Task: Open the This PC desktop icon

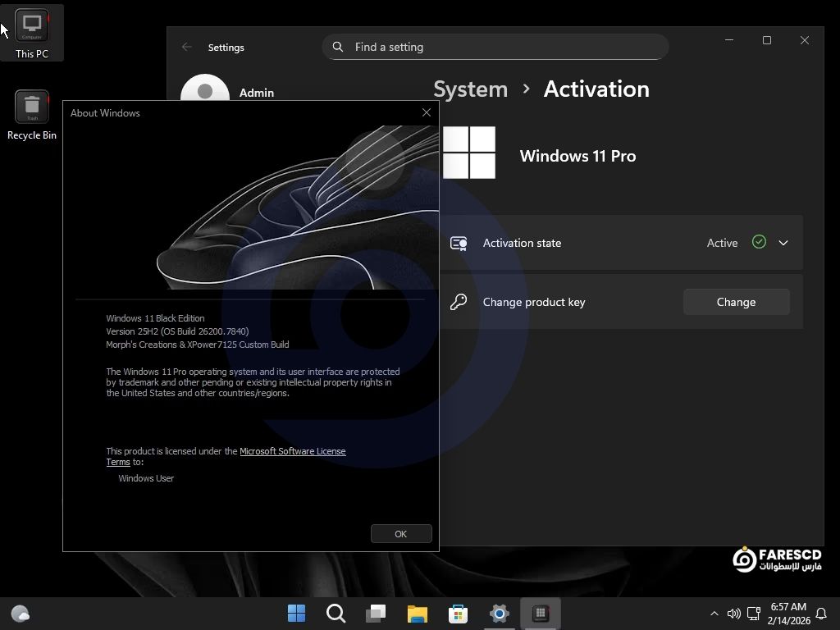Action: [32, 33]
